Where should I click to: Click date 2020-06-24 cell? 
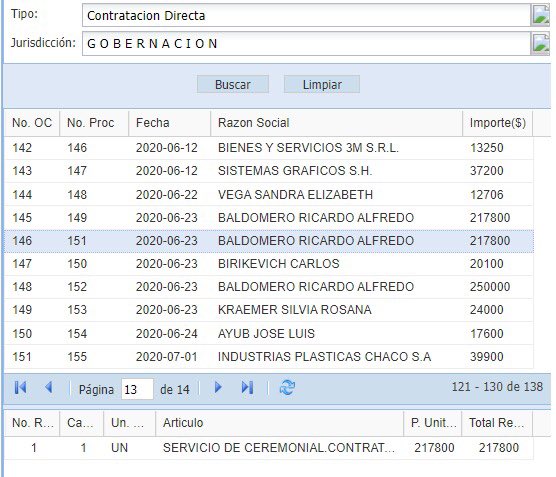pyautogui.click(x=167, y=333)
